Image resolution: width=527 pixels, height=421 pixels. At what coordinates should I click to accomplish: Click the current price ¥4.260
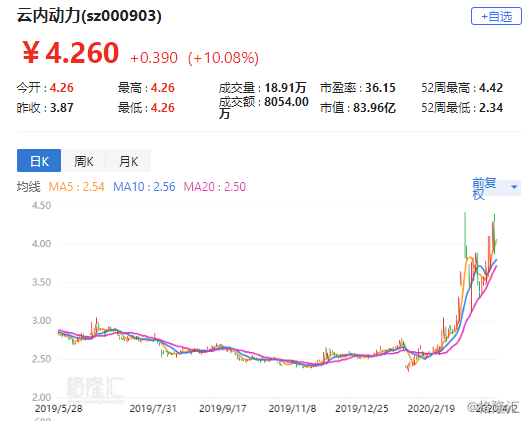71,52
